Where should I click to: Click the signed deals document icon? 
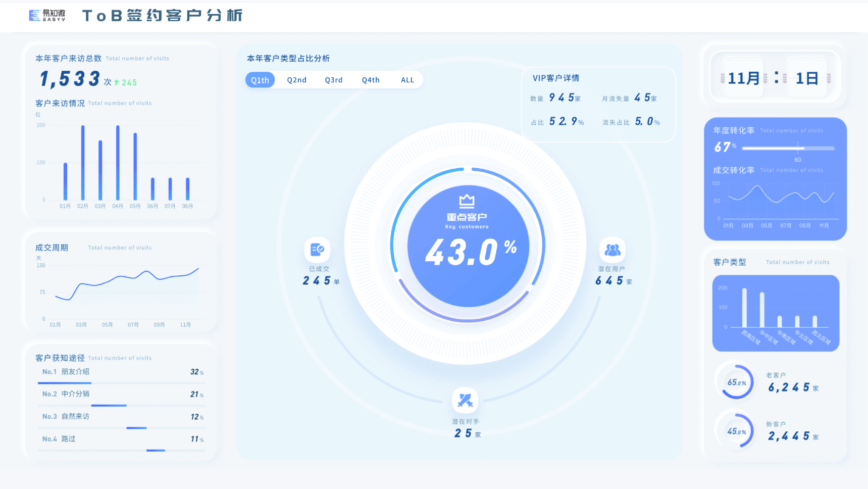[x=317, y=250]
